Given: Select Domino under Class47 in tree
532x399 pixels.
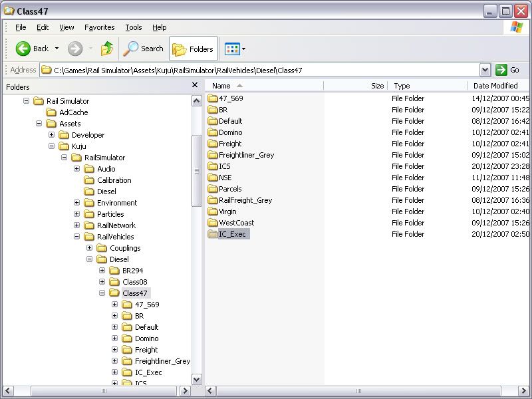Looking at the screenshot, I should pyautogui.click(x=146, y=338).
